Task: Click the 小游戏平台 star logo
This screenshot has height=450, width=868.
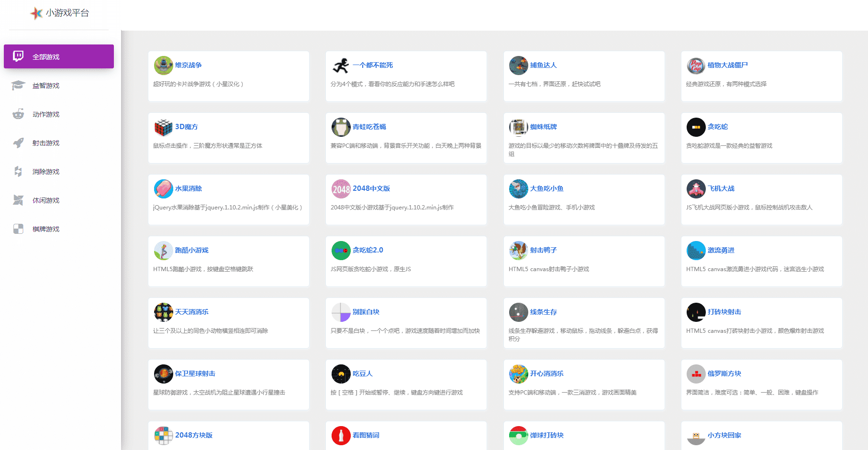Action: (x=36, y=13)
